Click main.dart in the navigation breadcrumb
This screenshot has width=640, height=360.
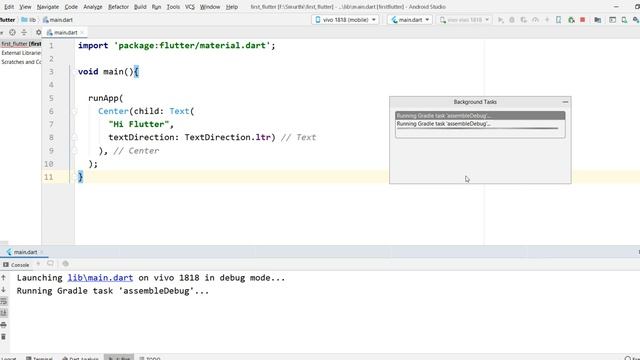[58, 20]
